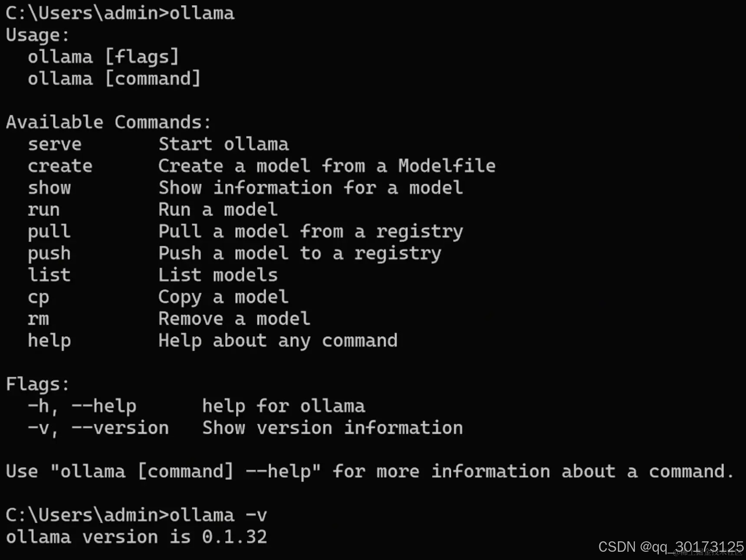Click the CSDN @qq_30173125 watermark
This screenshot has width=746, height=560.
pos(671,547)
